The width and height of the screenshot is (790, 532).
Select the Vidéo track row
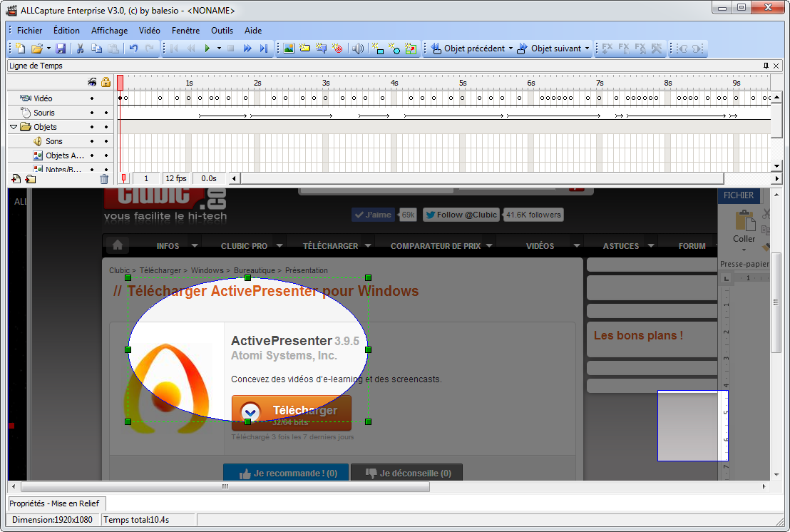tap(61, 98)
